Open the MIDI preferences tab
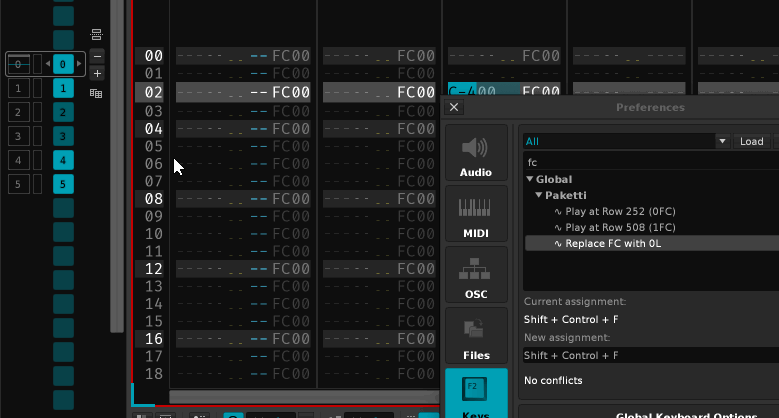This screenshot has height=418, width=779. [476, 214]
